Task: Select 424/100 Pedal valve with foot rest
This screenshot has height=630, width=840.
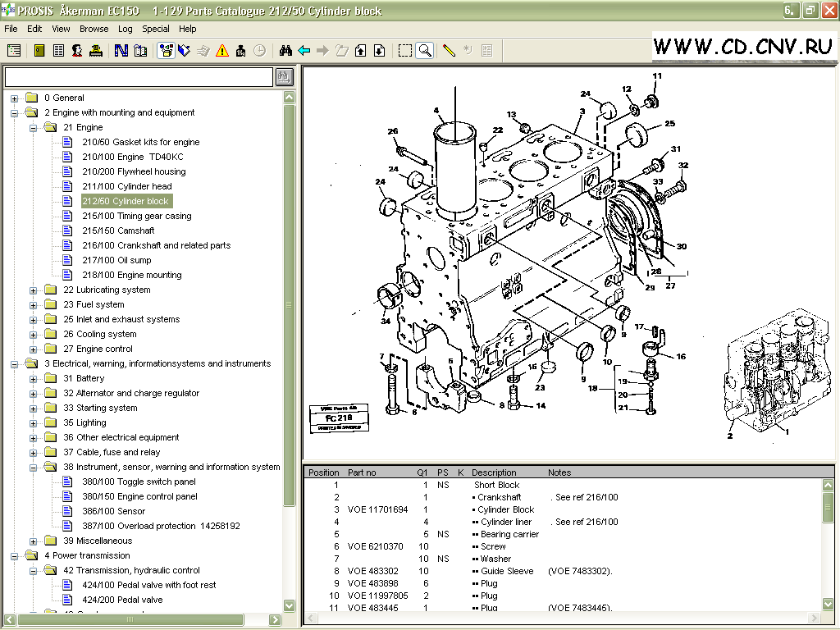Action: [x=149, y=585]
